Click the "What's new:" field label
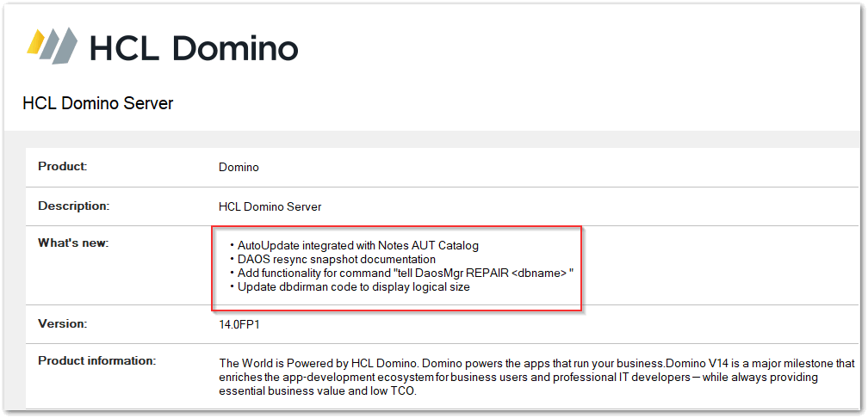 pos(73,243)
